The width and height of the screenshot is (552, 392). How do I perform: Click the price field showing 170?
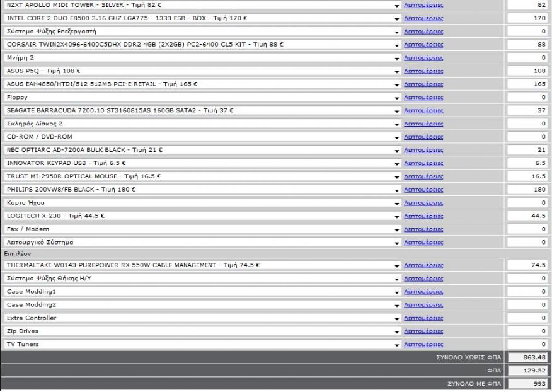[x=527, y=18]
